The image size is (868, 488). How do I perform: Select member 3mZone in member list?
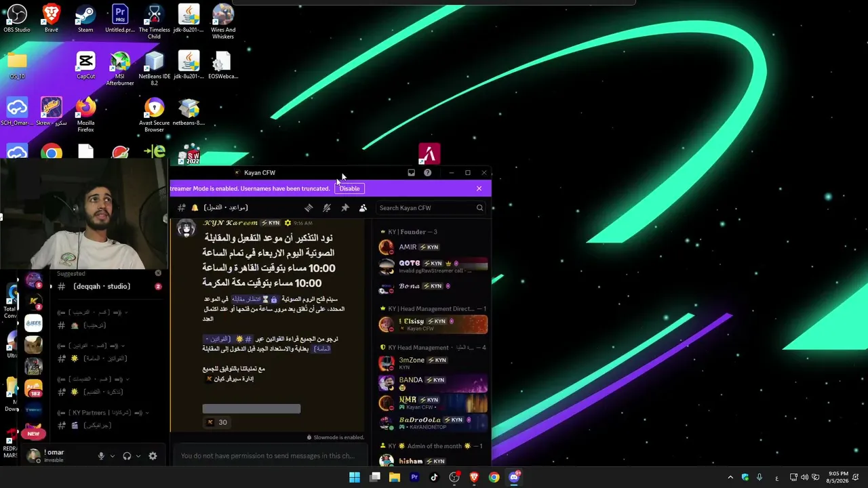point(433,363)
